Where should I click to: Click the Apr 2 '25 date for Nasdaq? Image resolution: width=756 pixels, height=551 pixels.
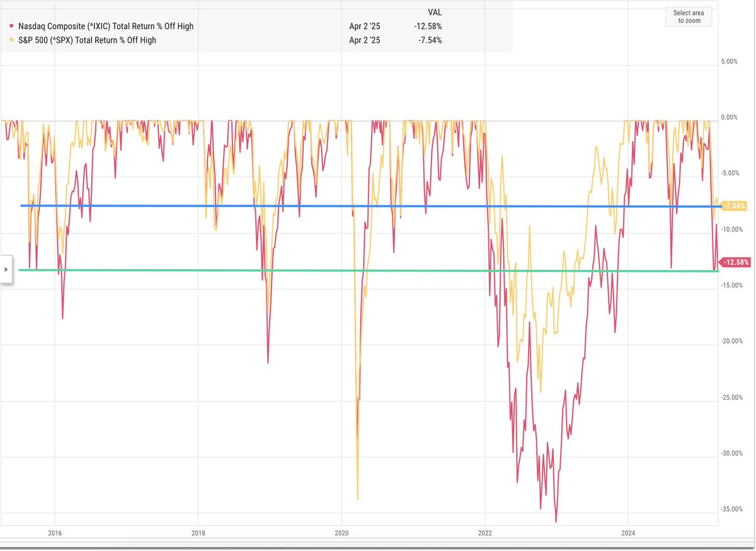365,26
